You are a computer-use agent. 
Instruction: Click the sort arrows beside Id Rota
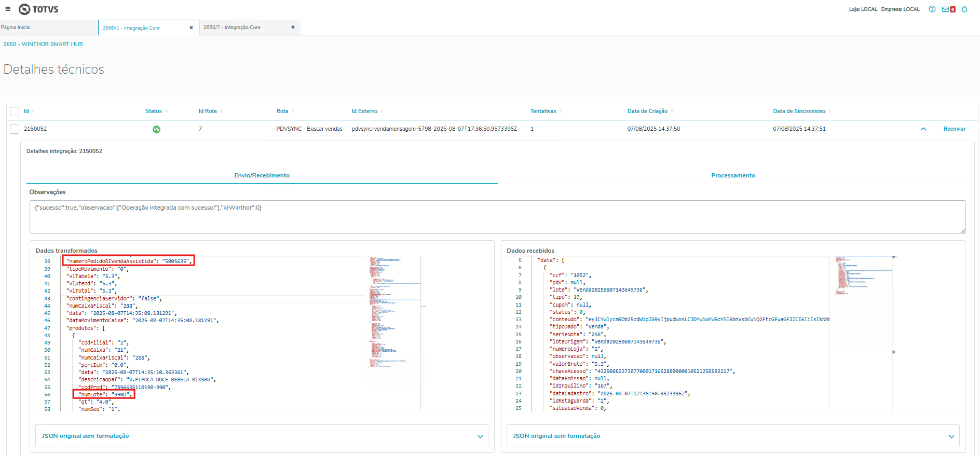click(222, 111)
